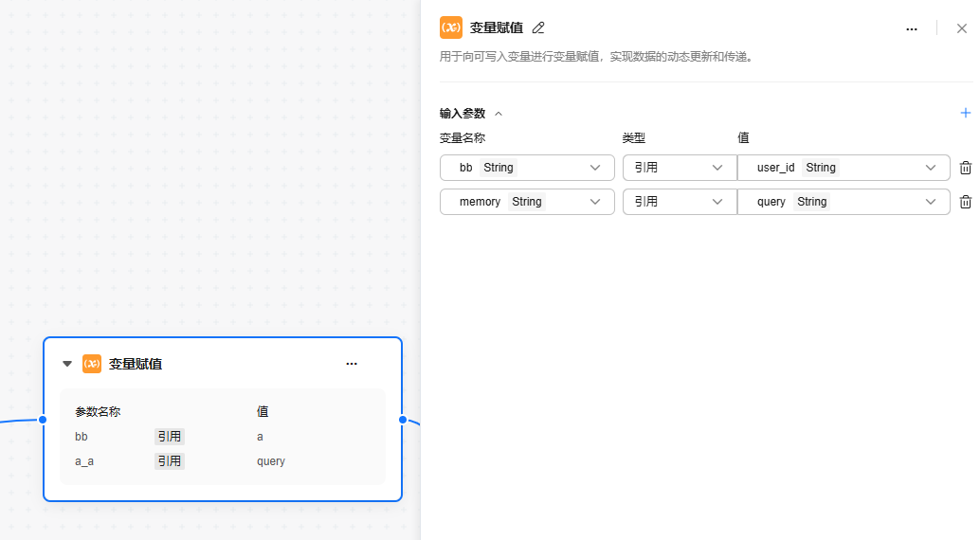Click the orange variable icon in panel header

click(451, 27)
